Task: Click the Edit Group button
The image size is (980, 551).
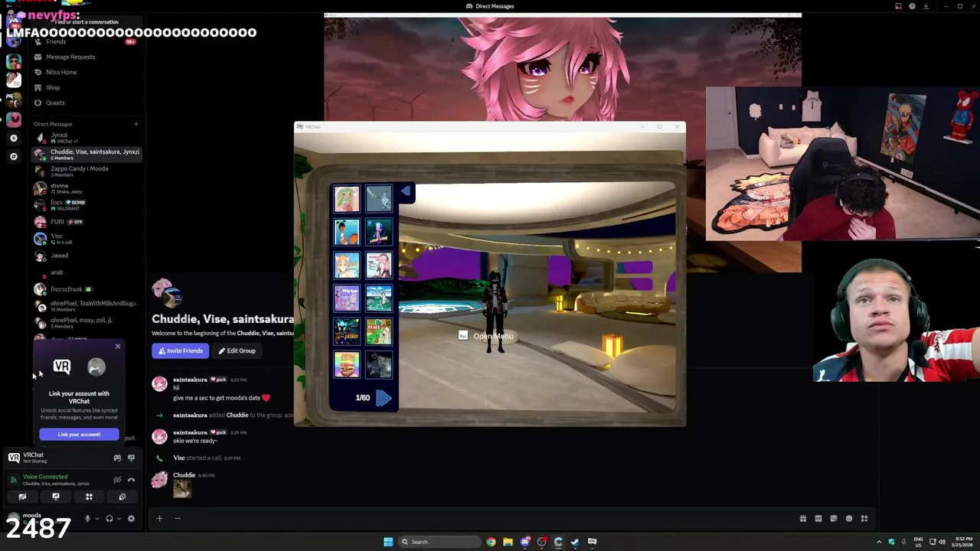Action: 237,350
